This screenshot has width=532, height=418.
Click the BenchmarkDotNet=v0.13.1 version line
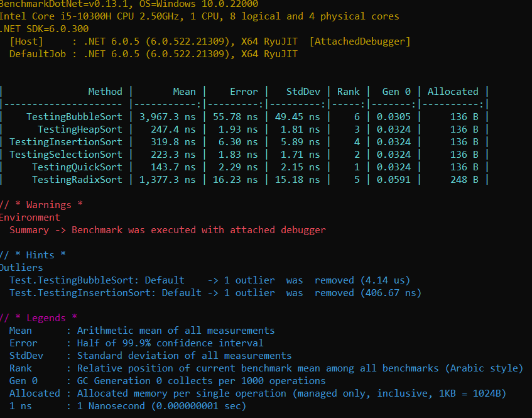point(129,4)
